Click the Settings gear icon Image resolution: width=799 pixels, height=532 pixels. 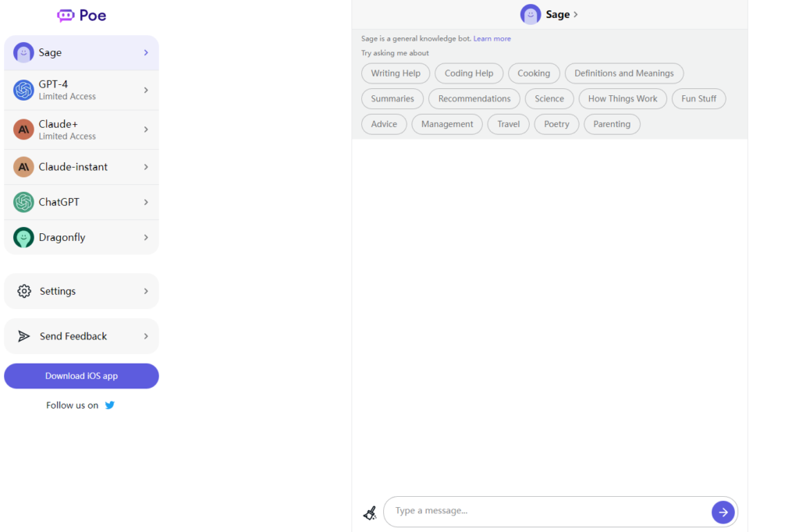pos(24,291)
